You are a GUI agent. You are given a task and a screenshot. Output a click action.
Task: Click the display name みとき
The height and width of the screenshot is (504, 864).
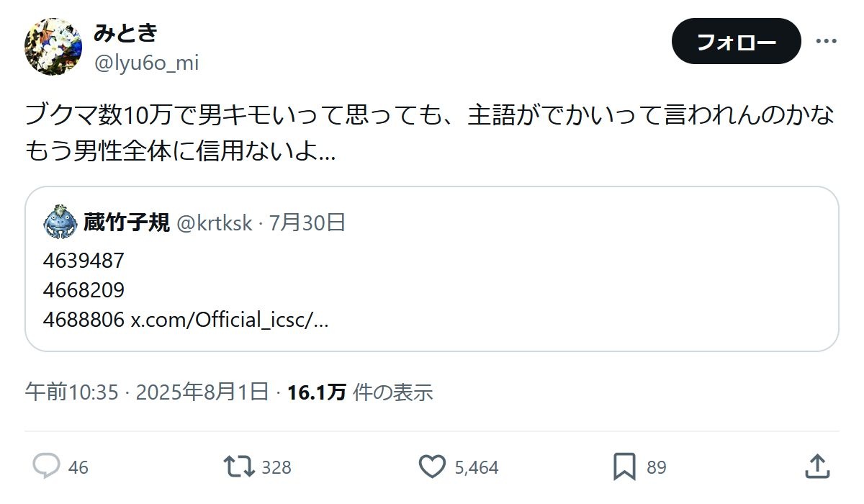(125, 32)
